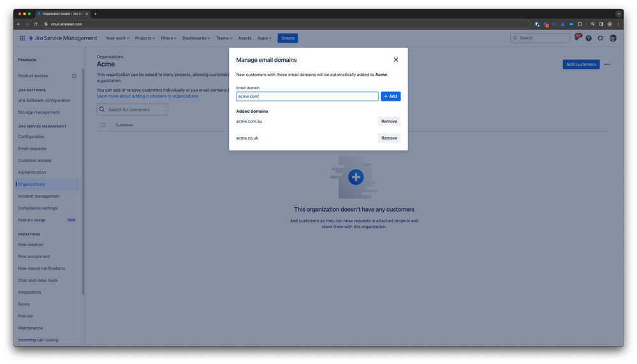Open Integrations in sidebar
This screenshot has height=364, width=637.
tap(29, 293)
